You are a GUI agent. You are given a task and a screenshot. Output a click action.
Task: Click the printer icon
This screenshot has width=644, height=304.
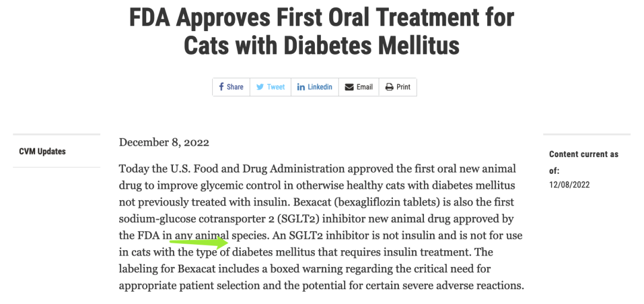[x=389, y=87]
